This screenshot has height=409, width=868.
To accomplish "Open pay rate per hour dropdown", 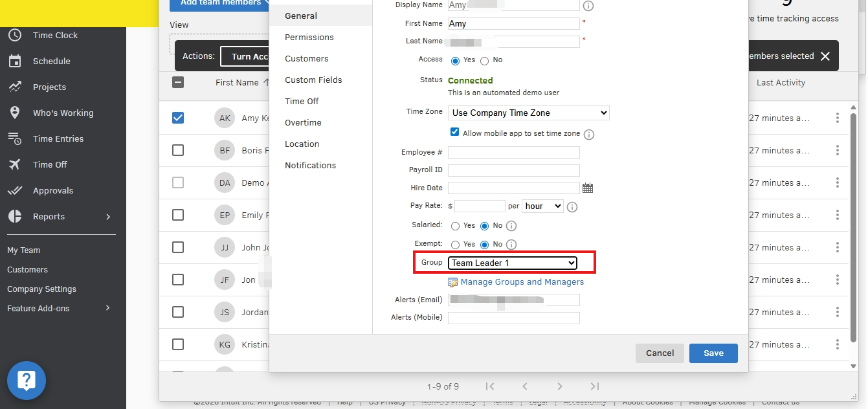I will [x=542, y=206].
